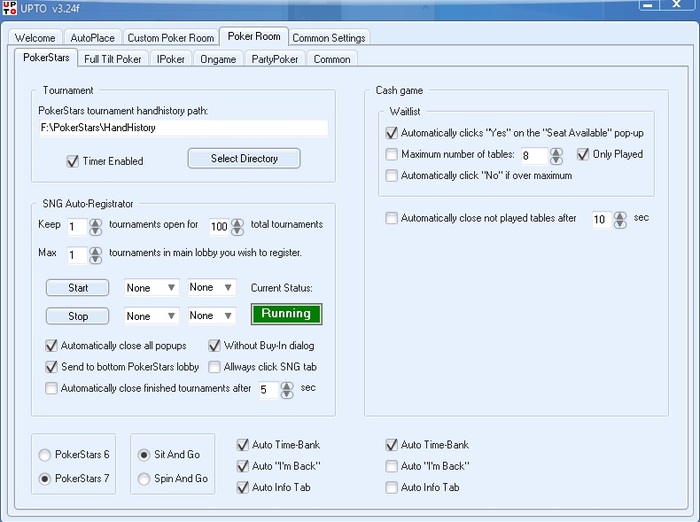Viewport: 700px width, 522px height.
Task: Toggle the Timer Enabled checkbox
Action: (72, 161)
